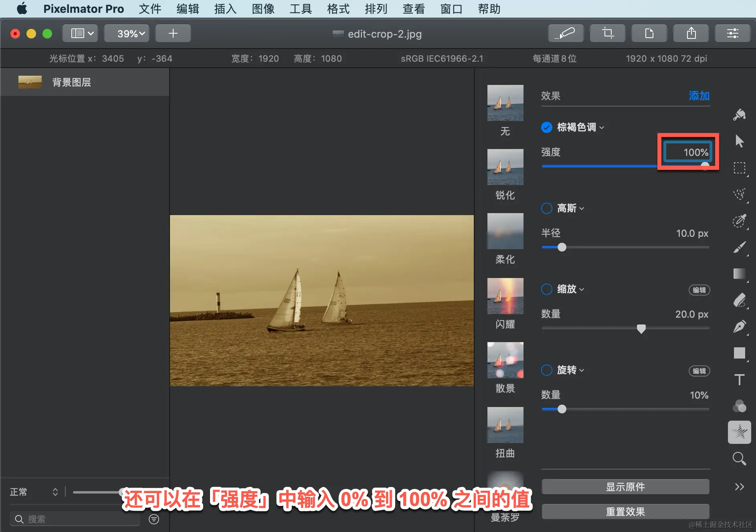This screenshot has width=756, height=532.
Task: Open the 窗口 menu
Action: click(x=451, y=9)
